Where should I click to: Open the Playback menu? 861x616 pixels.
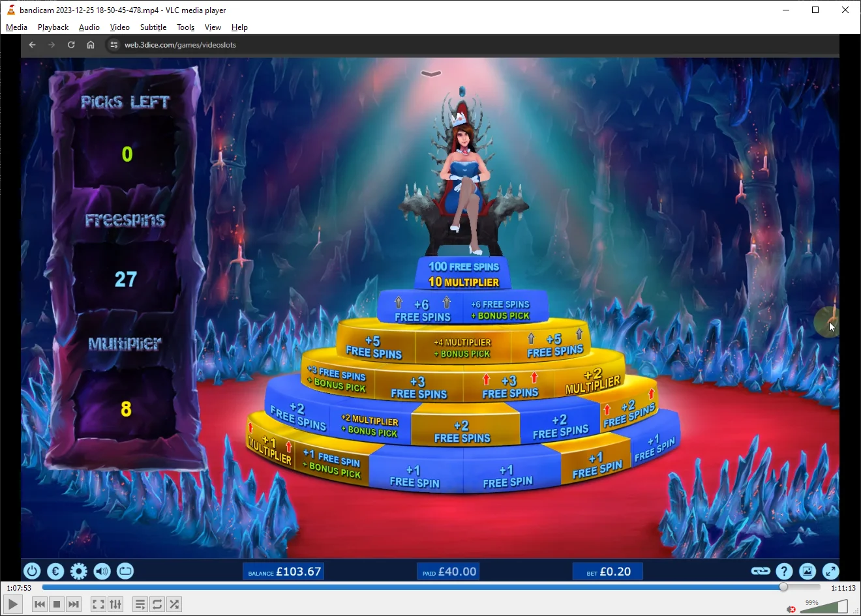53,27
